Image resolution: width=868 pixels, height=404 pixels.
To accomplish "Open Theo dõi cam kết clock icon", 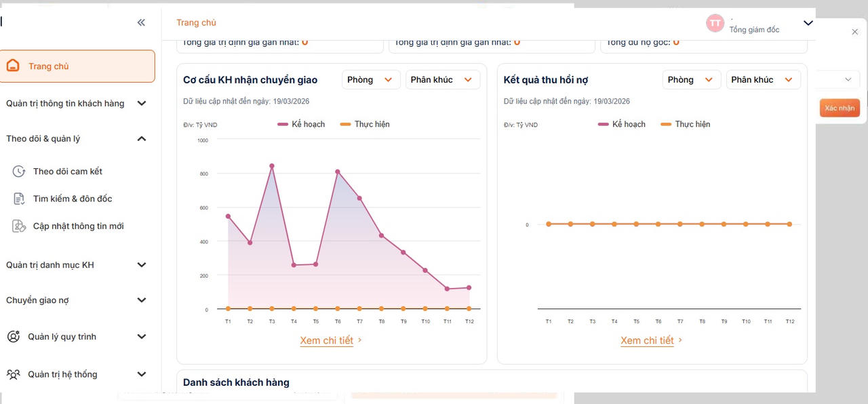I will coord(19,171).
